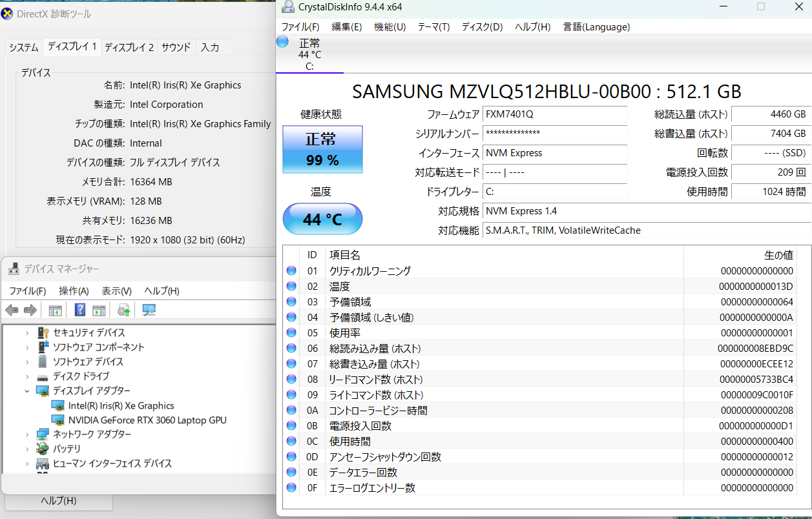Select Intel(R) Iris(R) Xe Graphics tree entry
This screenshot has height=519, width=812.
point(121,405)
